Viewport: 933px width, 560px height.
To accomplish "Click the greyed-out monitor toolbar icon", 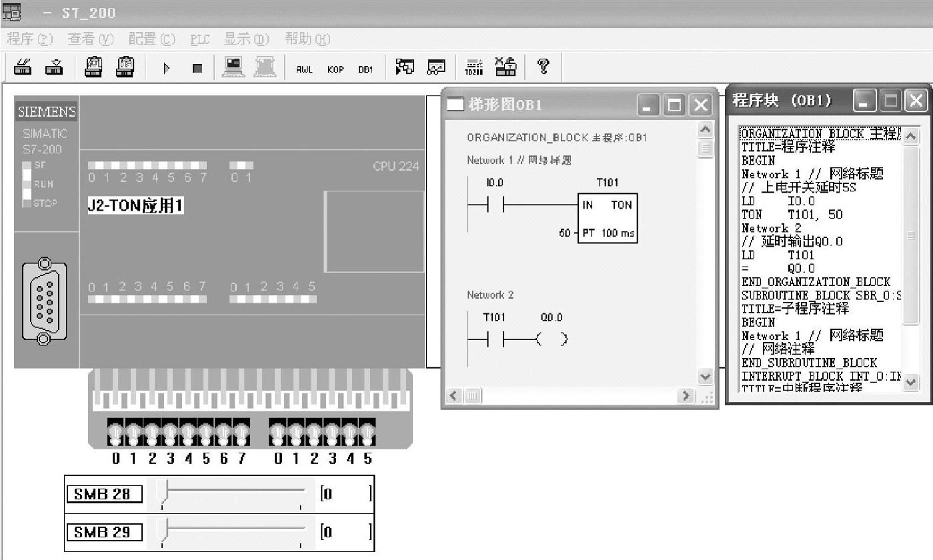I will 265,67.
